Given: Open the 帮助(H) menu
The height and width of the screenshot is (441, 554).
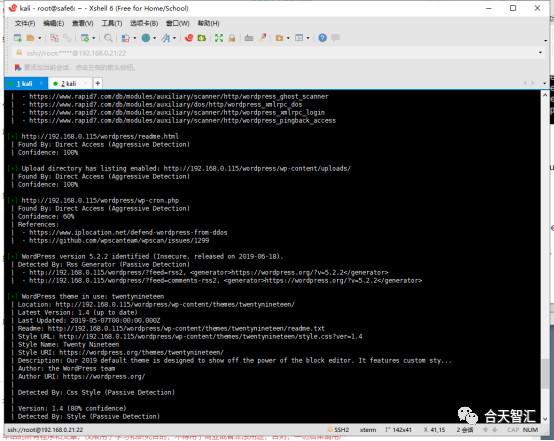Looking at the screenshot, I should 208,23.
